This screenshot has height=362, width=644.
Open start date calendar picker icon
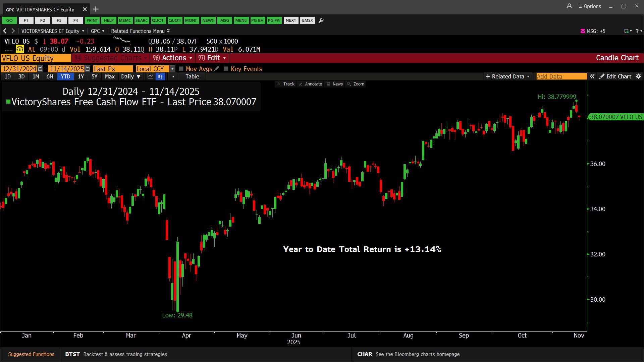40,69
